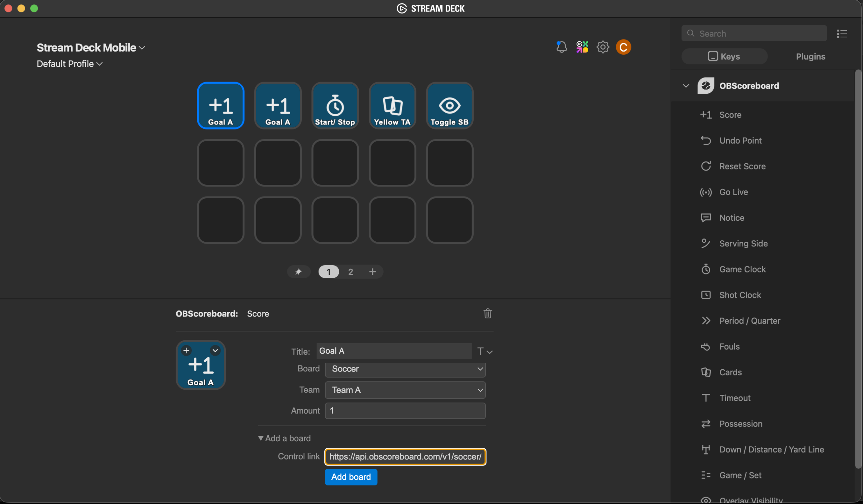863x504 pixels.
Task: Click the Amount input field
Action: (405, 411)
